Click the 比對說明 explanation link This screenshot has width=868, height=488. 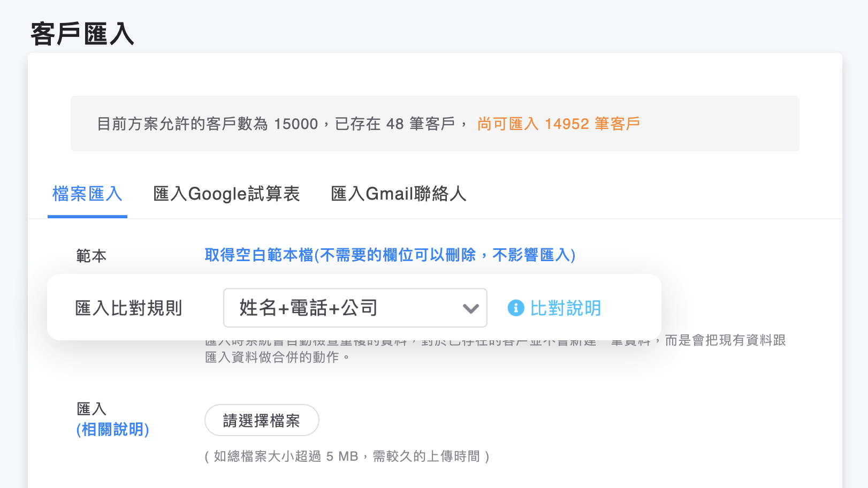[566, 308]
